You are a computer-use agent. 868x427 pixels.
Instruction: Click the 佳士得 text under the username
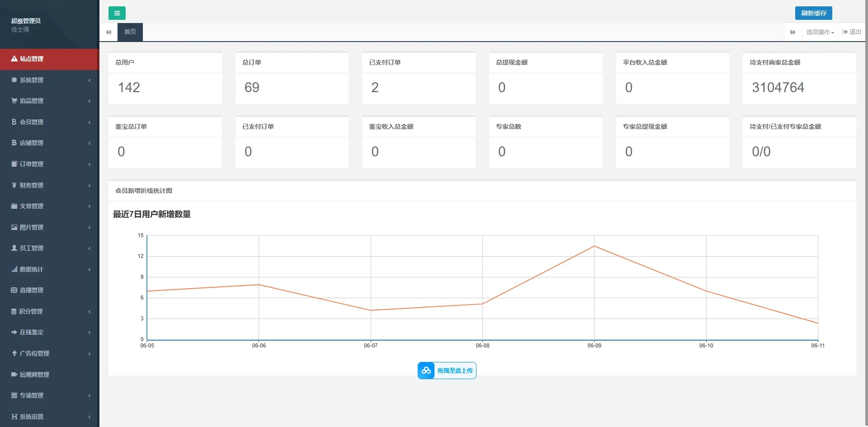[x=20, y=29]
